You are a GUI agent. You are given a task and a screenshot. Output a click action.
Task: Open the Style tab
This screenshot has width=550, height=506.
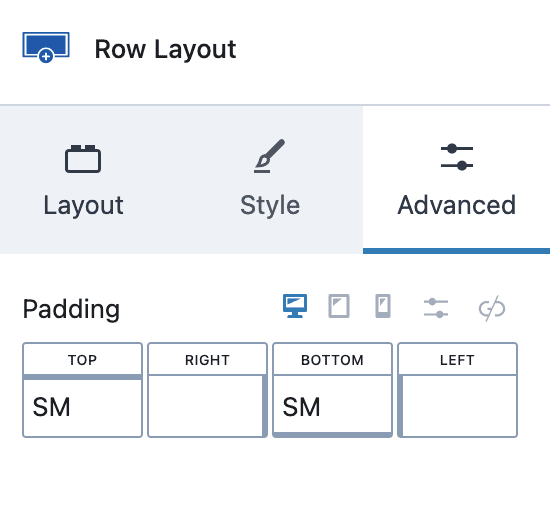point(270,180)
